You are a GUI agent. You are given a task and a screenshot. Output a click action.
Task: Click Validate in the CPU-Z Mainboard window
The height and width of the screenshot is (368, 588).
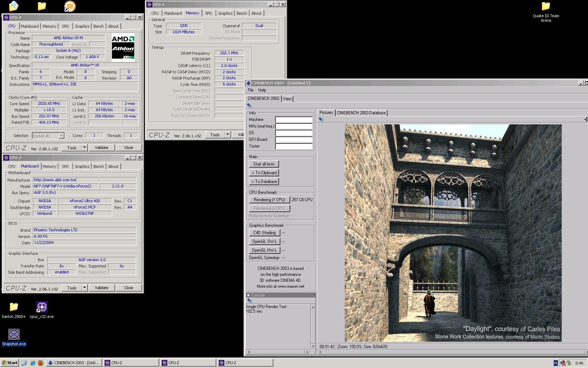[x=101, y=288]
